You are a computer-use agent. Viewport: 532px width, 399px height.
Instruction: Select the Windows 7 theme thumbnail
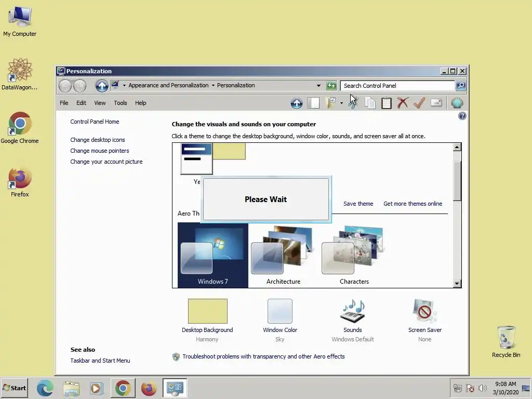[212, 255]
